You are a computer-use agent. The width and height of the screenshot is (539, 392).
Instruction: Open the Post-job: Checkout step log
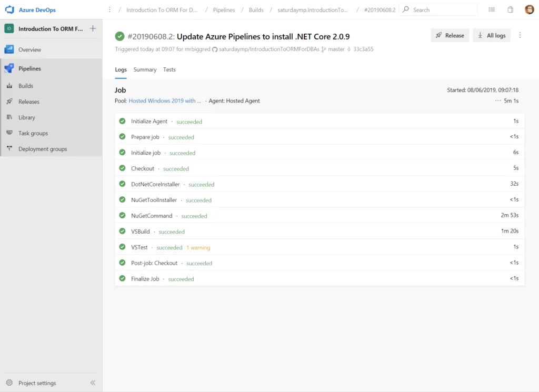pyautogui.click(x=320, y=263)
